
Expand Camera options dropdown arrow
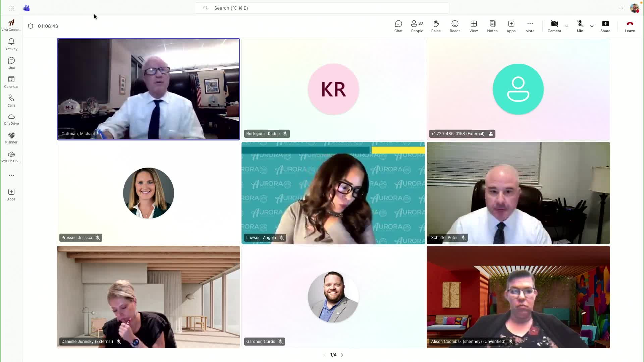tap(566, 26)
